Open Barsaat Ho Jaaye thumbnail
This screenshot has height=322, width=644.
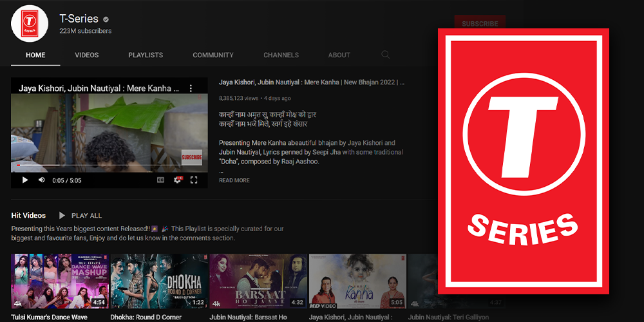pyautogui.click(x=258, y=281)
